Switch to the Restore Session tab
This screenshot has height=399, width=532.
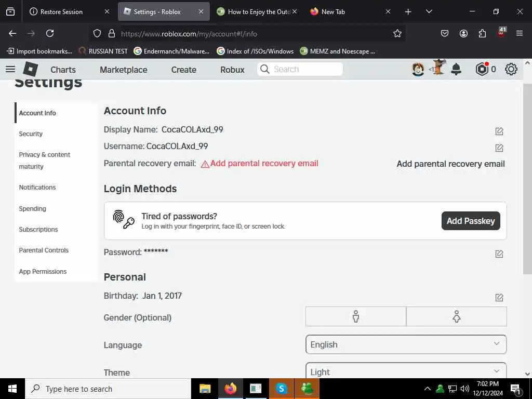click(69, 11)
